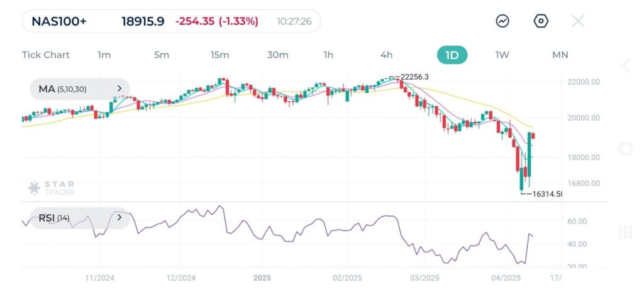The width and height of the screenshot is (644, 297).
Task: Select the 5m timeframe
Action: coord(162,55)
